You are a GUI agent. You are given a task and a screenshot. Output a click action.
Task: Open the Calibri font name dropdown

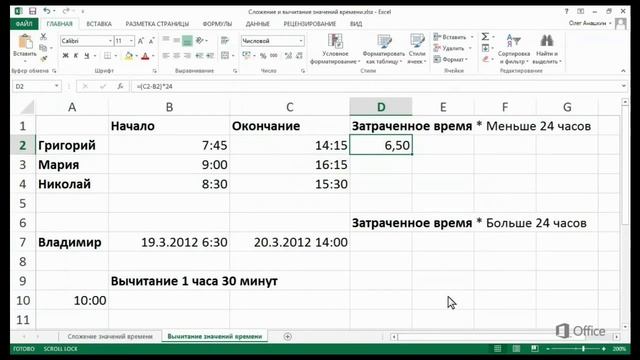110,41
